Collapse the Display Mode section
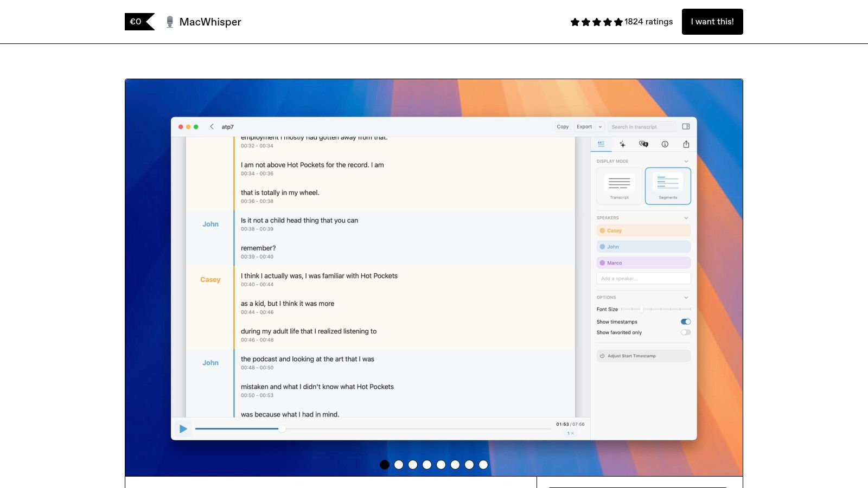Image resolution: width=868 pixels, height=488 pixels. [686, 161]
